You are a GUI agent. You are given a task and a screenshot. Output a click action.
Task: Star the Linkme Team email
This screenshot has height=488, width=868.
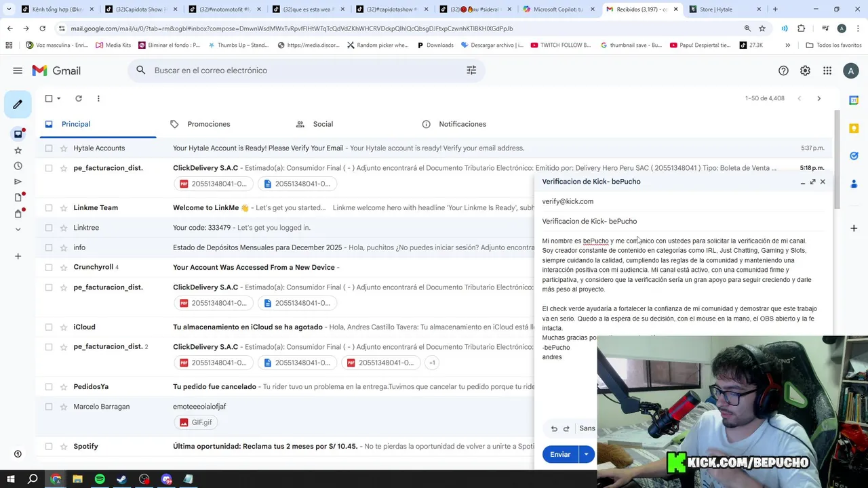tap(64, 208)
